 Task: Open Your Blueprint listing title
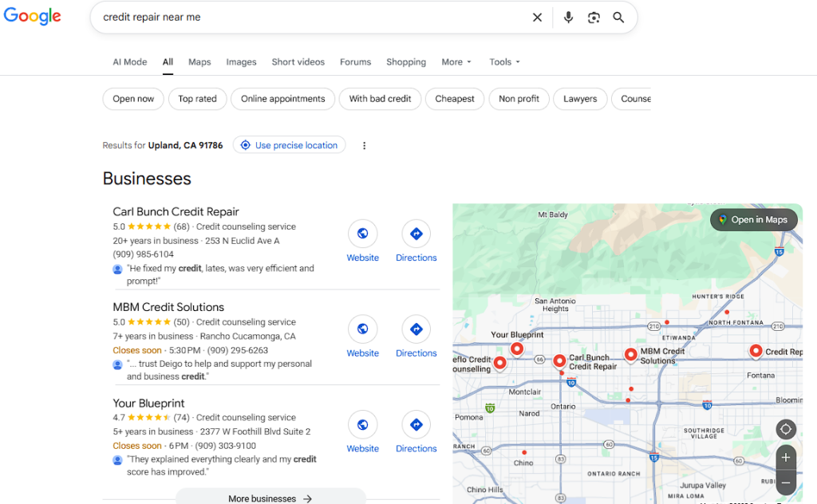(148, 403)
